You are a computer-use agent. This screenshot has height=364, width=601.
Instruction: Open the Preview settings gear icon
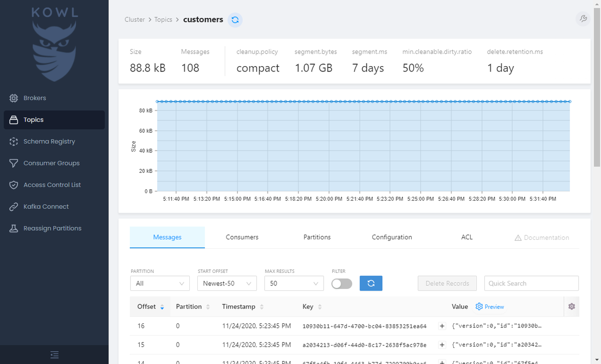tap(479, 306)
